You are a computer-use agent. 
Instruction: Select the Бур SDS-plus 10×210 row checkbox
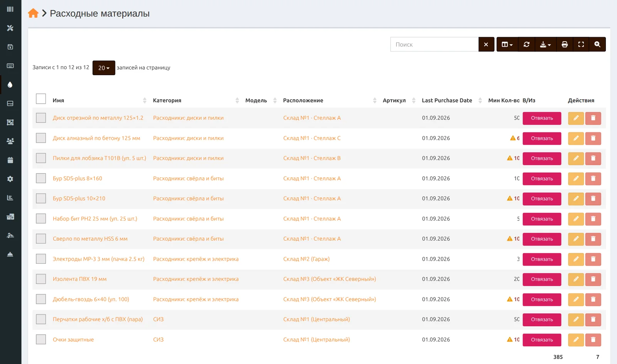(41, 198)
